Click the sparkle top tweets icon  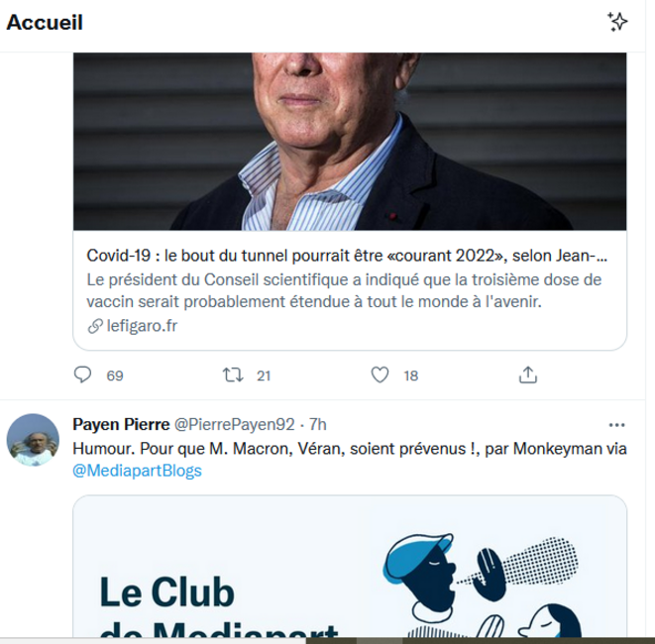(617, 22)
